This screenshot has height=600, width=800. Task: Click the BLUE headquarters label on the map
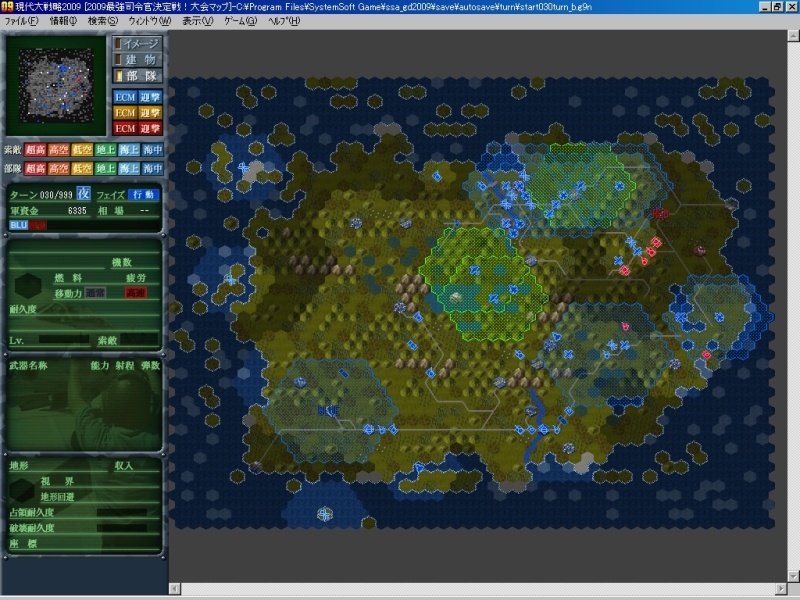(x=328, y=411)
